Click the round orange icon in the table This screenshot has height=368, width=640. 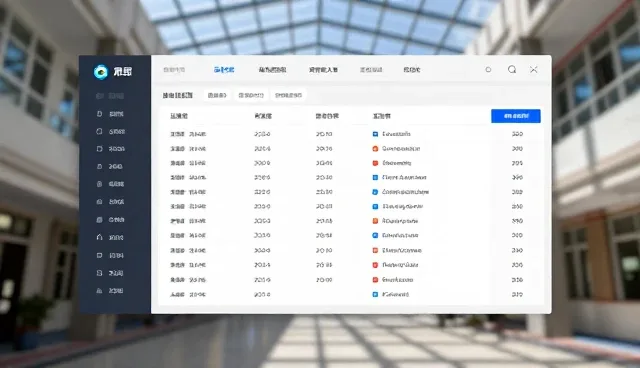(x=375, y=149)
